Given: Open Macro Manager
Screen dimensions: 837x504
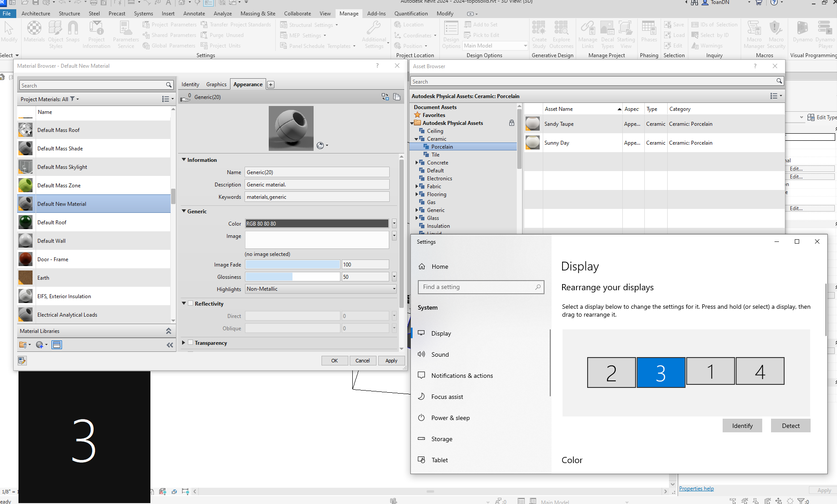Looking at the screenshot, I should coord(754,35).
